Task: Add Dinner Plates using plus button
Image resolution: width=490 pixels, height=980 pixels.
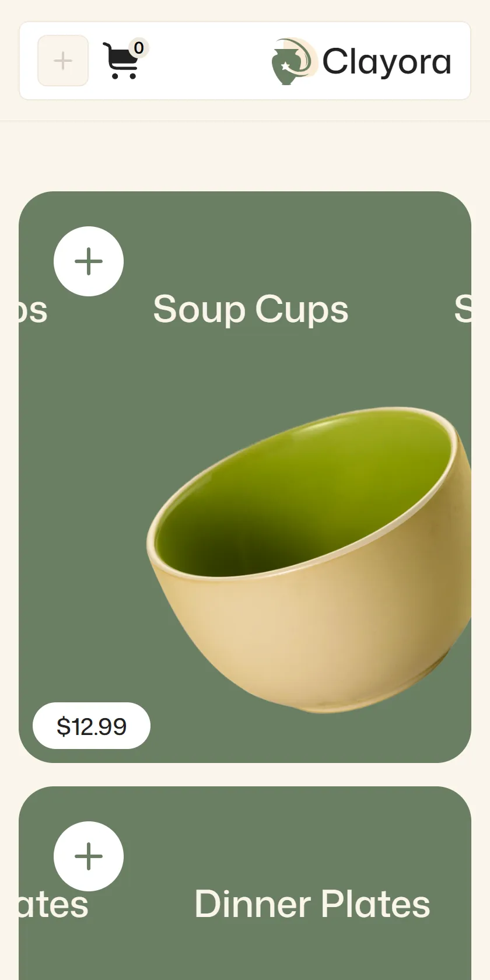Action: pyautogui.click(x=89, y=856)
